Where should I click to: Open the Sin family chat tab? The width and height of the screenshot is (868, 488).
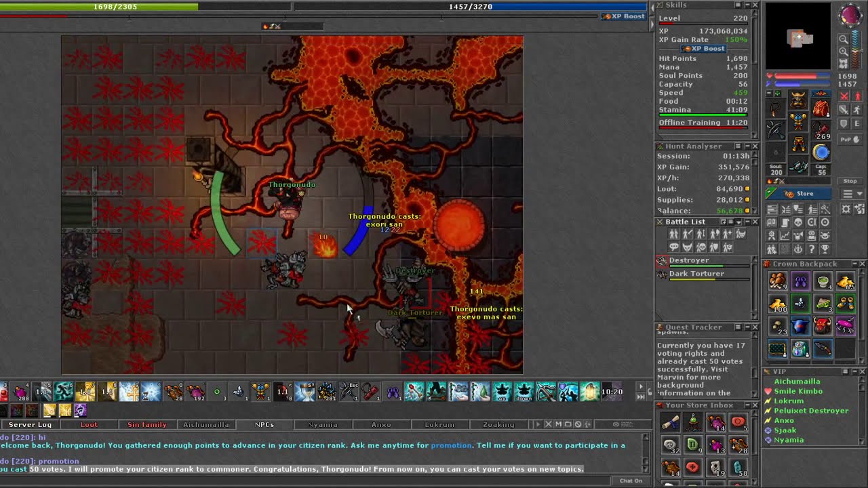tap(147, 424)
